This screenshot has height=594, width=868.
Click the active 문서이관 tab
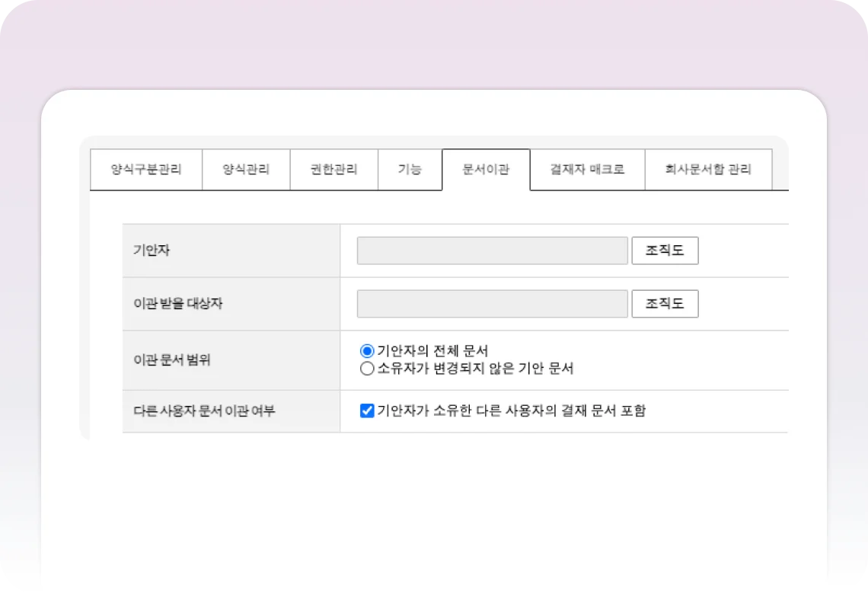tap(486, 169)
